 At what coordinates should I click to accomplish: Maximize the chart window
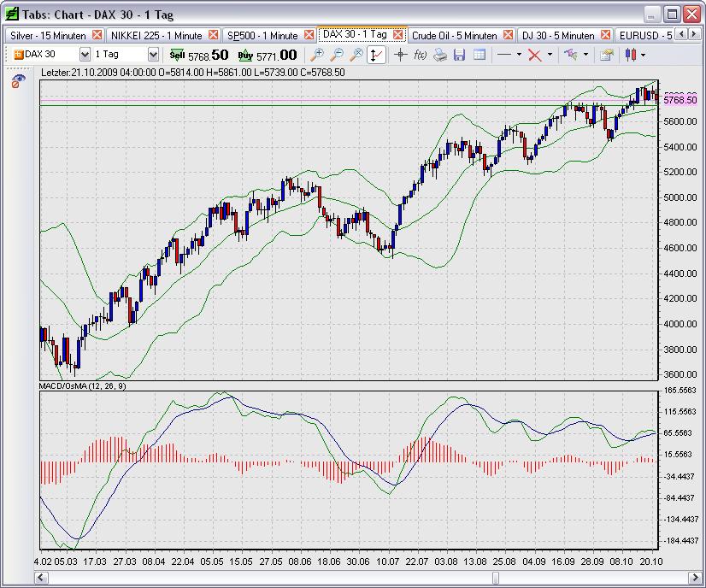672,15
